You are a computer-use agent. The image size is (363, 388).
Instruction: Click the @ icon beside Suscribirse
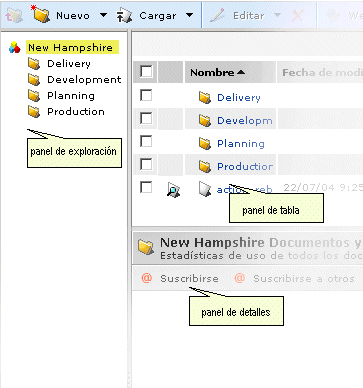tap(147, 278)
